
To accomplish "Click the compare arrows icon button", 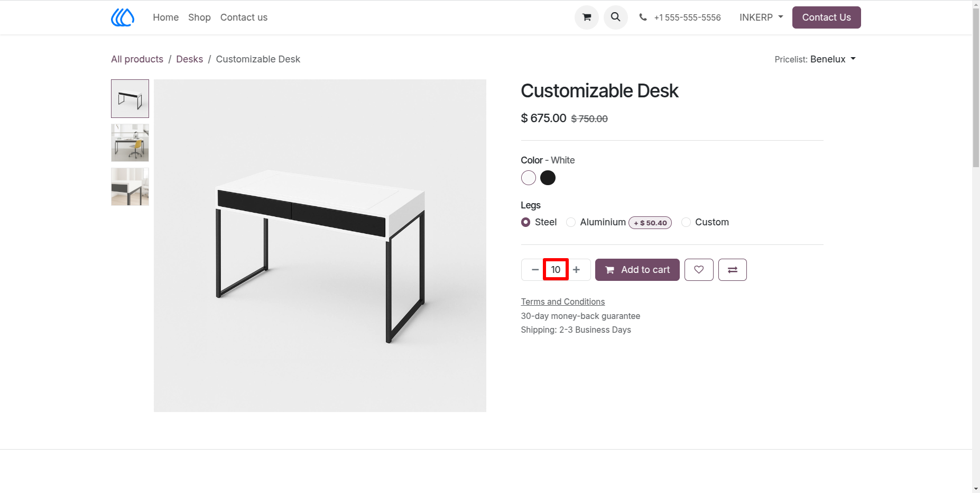I will [x=732, y=270].
